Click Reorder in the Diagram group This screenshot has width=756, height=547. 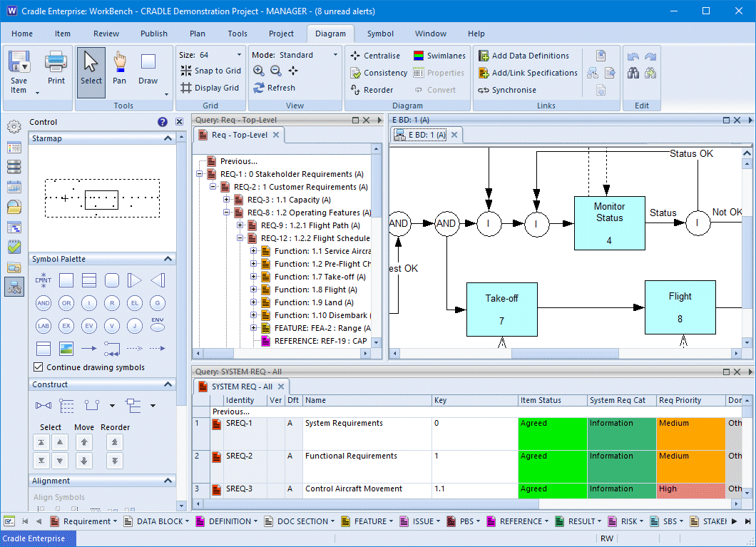372,90
